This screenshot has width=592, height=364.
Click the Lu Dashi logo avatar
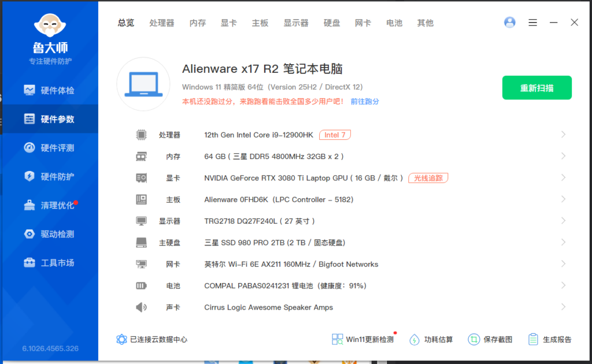click(50, 27)
